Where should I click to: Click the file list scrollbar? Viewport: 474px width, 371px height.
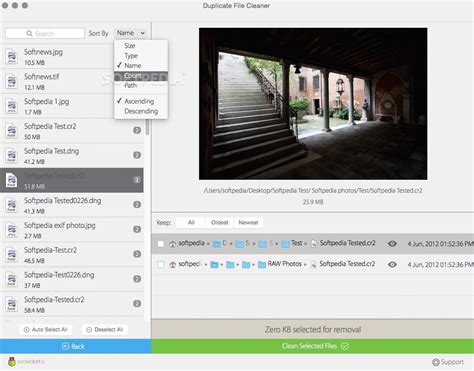147,127
